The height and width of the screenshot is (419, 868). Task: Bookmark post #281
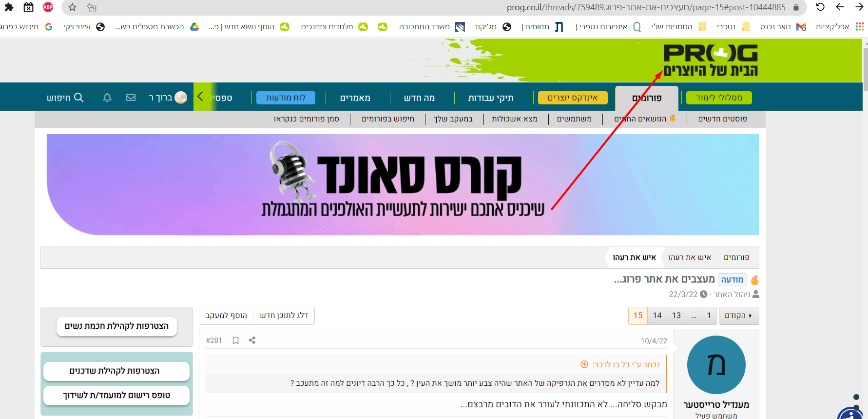click(235, 340)
